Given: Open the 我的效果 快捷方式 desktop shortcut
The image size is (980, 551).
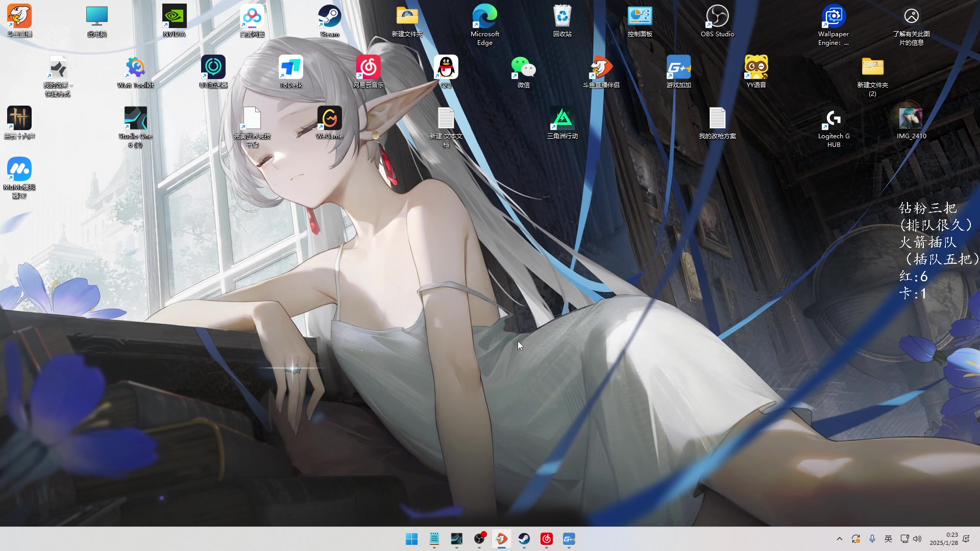Looking at the screenshot, I should tap(58, 76).
